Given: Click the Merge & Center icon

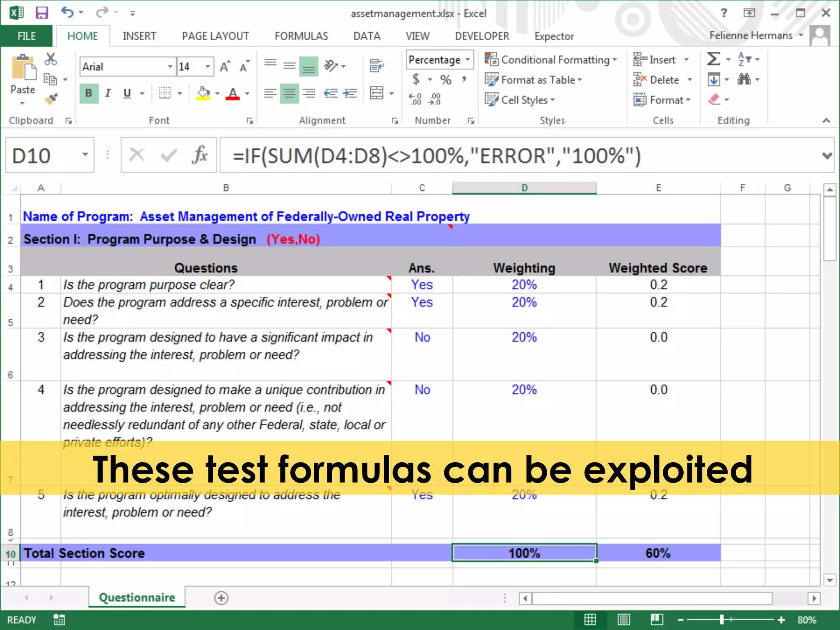Looking at the screenshot, I should (377, 93).
